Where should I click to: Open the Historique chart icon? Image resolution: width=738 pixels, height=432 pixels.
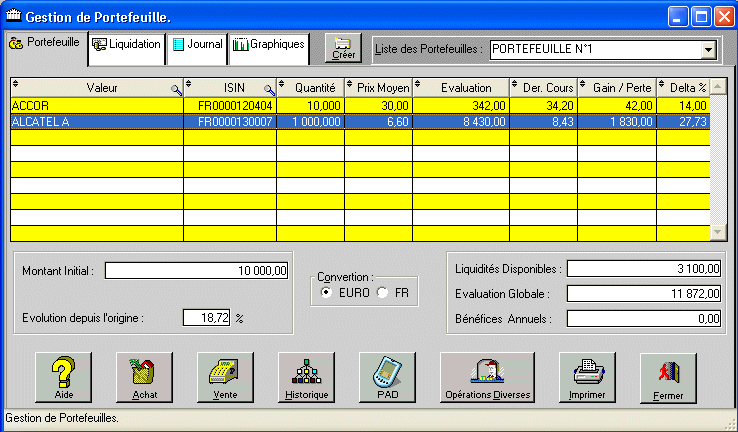point(306,378)
